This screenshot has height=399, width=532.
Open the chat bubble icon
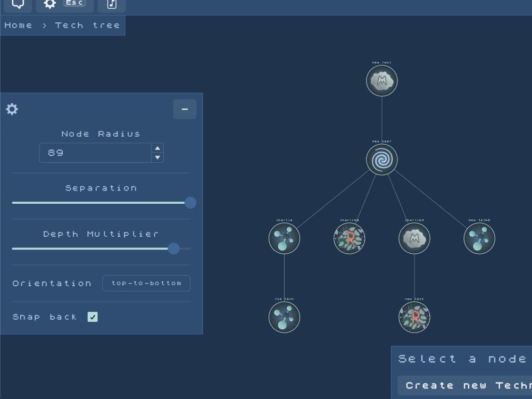pyautogui.click(x=18, y=4)
